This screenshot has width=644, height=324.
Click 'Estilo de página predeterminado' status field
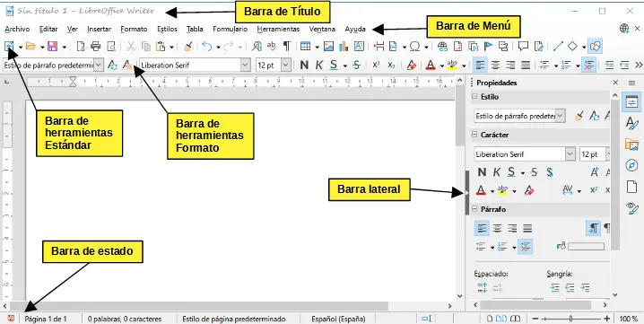click(x=234, y=319)
